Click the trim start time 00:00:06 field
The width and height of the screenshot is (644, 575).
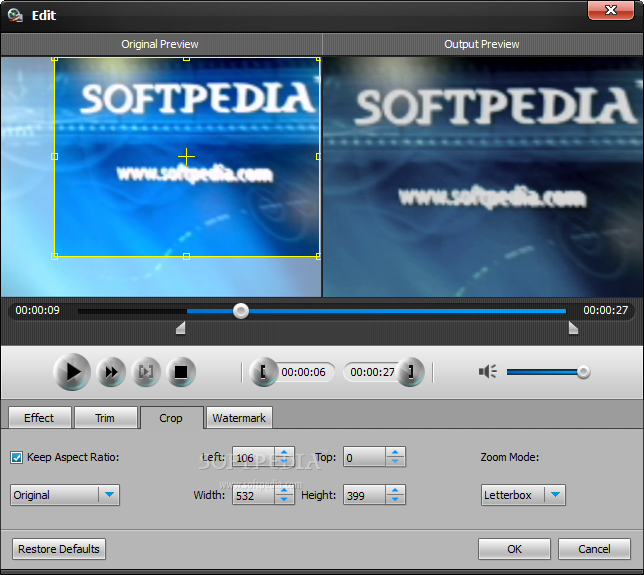[x=304, y=372]
